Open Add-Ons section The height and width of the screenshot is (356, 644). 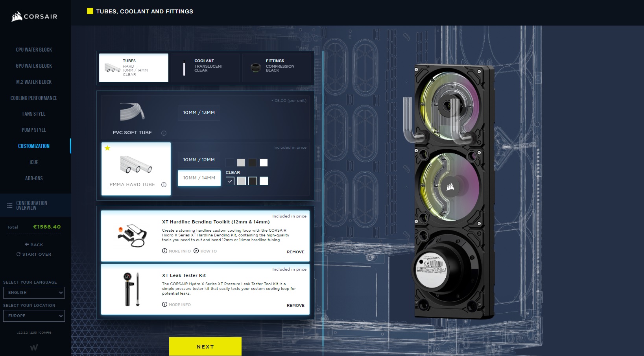point(34,178)
